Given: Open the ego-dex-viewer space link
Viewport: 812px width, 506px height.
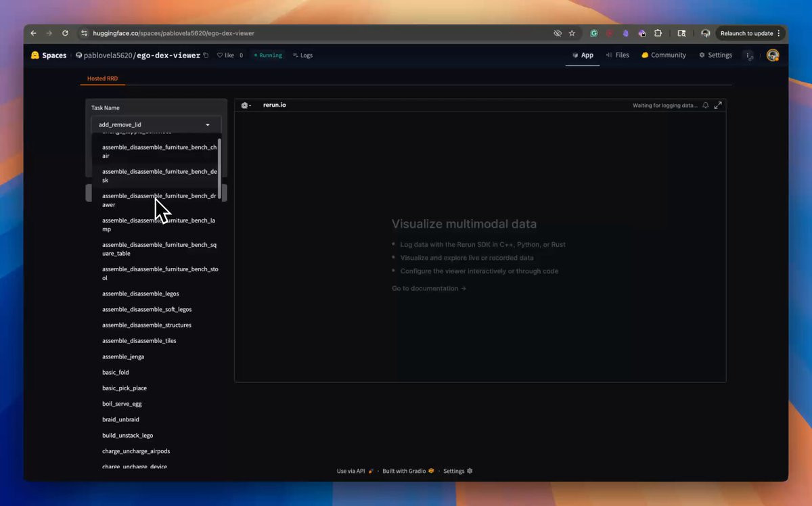Looking at the screenshot, I should [x=168, y=55].
